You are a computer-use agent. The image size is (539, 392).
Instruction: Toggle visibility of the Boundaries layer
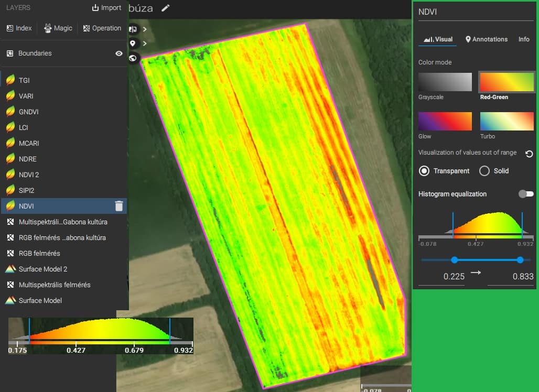coord(119,53)
